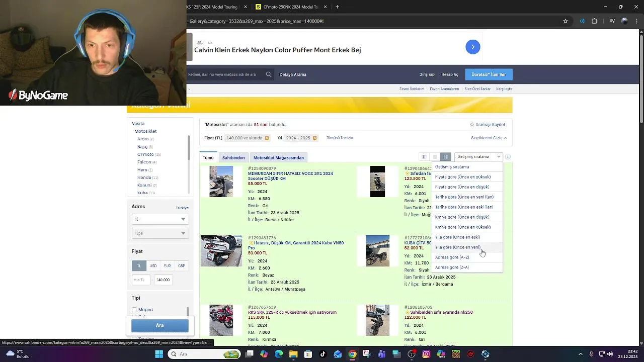This screenshot has height=362, width=644.
Task: Focus the max price field showing 140.000
Action: click(163, 280)
